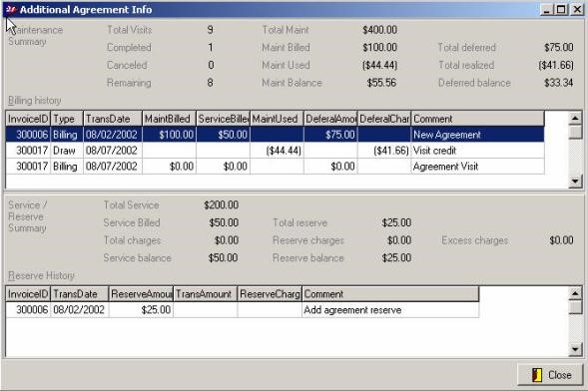This screenshot has width=588, height=391.
Task: Click the $25.00 ReserveAmount cell
Action: pyautogui.click(x=141, y=310)
